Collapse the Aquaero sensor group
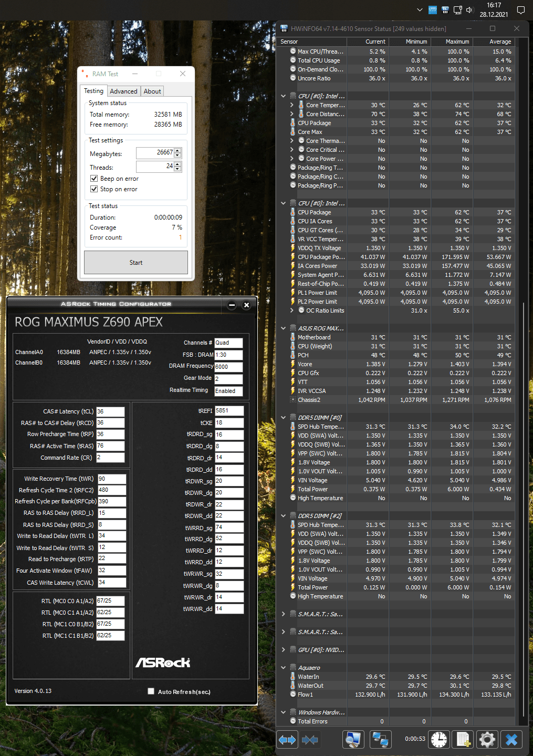Screen dimensions: 533x756 pyautogui.click(x=284, y=668)
